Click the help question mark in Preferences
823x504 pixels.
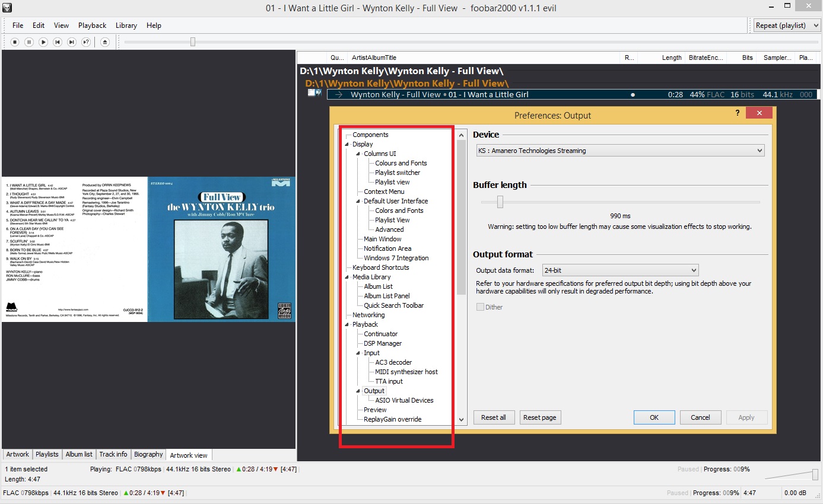tap(738, 113)
